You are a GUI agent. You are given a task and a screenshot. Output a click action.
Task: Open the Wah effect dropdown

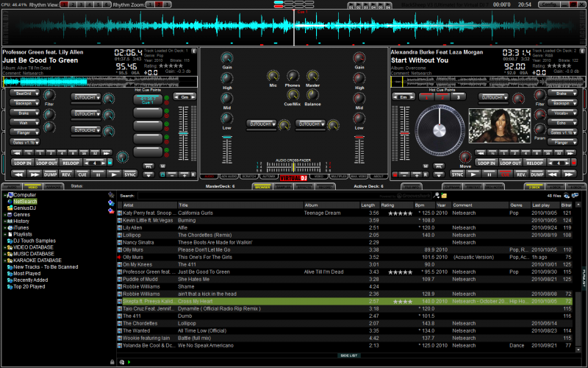[x=24, y=122]
